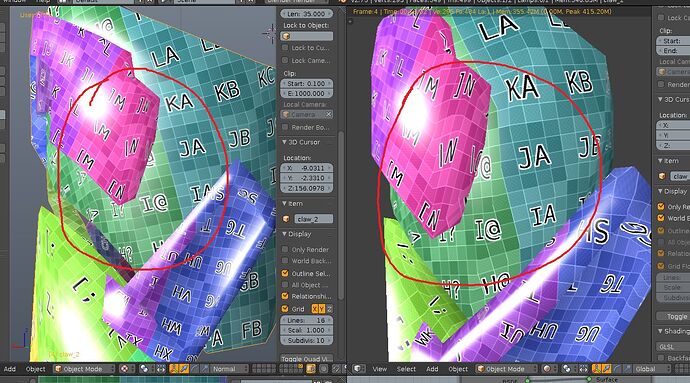The height and width of the screenshot is (383, 690).
Task: Click the Lock to Object field
Action: 307,36
